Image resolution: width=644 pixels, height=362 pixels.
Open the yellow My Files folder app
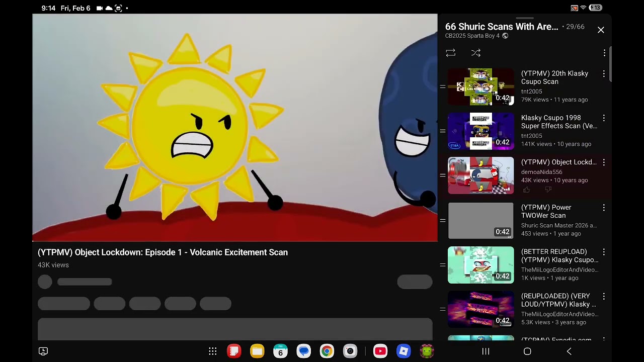click(x=257, y=351)
